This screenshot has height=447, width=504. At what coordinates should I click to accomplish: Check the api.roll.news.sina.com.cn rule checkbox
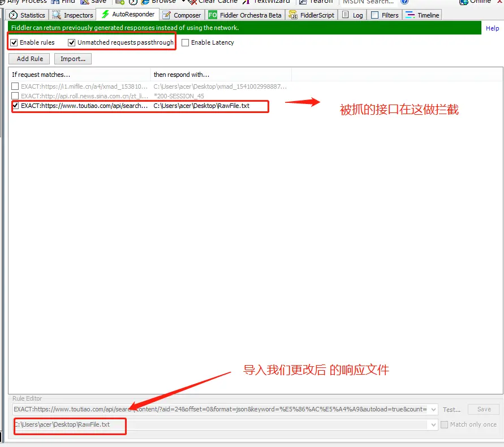coord(15,96)
